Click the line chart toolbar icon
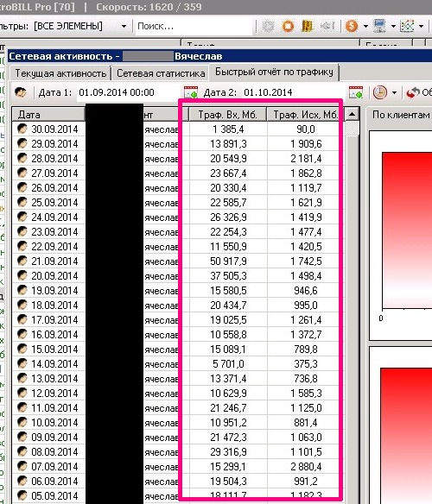The width and height of the screenshot is (432, 504). pos(407,26)
